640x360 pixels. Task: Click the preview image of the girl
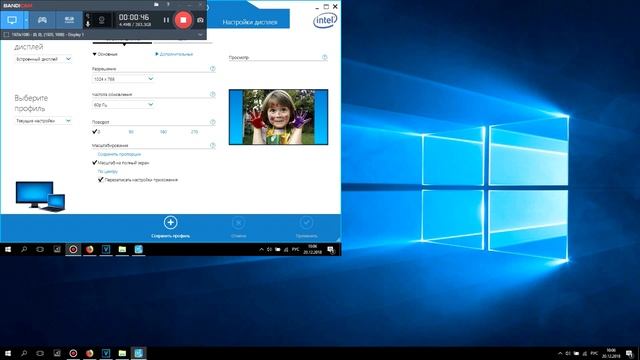[278, 117]
